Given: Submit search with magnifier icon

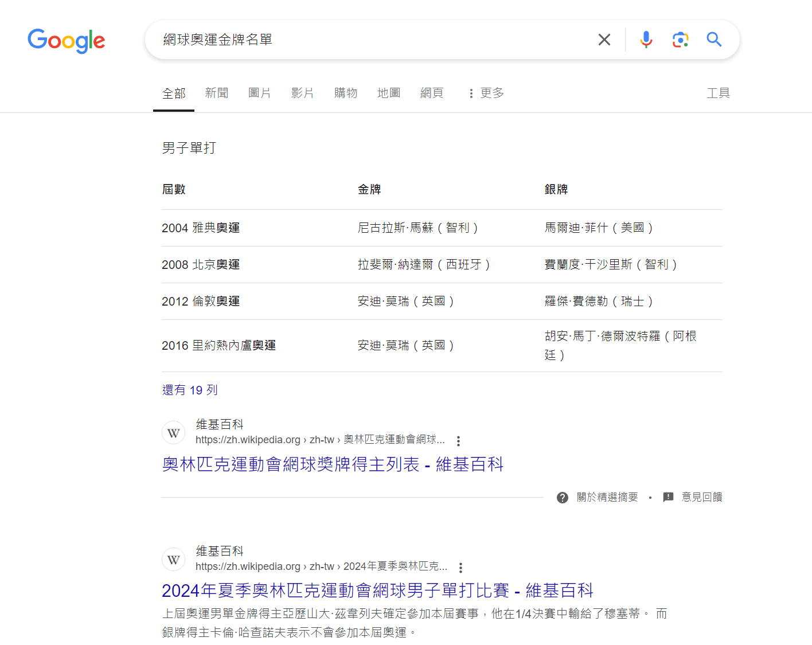Looking at the screenshot, I should coord(714,40).
